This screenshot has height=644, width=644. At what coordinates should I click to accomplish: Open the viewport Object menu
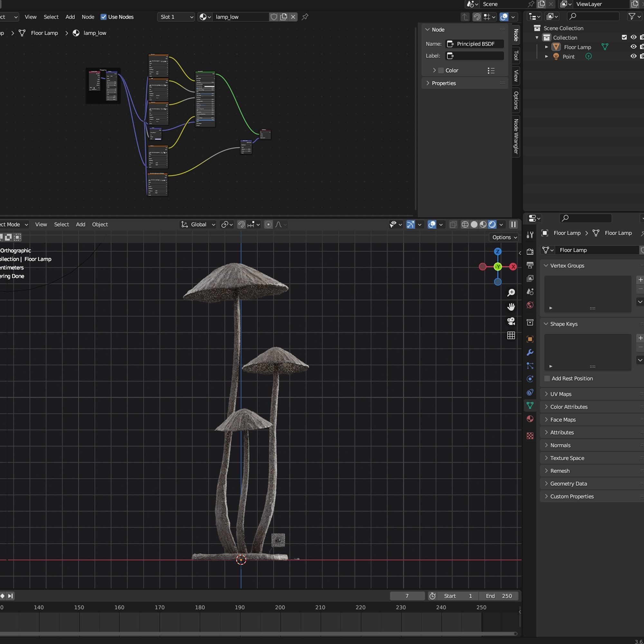click(x=100, y=224)
